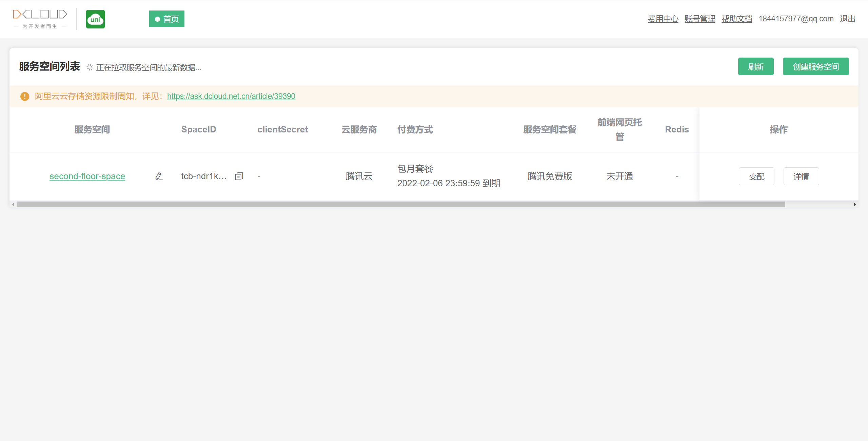The image size is (868, 441).
Task: Click the orange warning icon
Action: (x=25, y=97)
